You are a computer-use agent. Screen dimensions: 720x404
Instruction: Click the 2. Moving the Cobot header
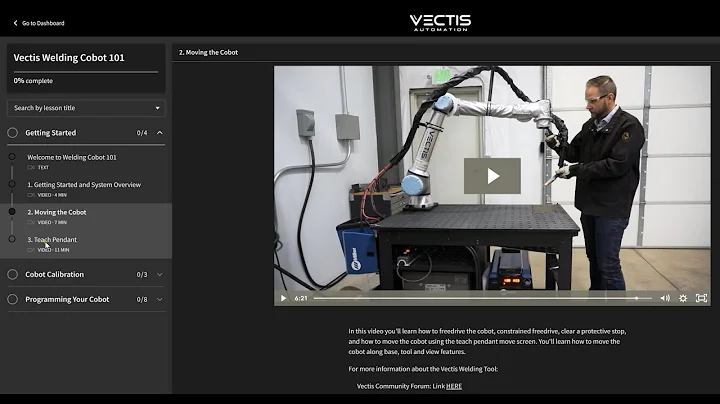[208, 52]
